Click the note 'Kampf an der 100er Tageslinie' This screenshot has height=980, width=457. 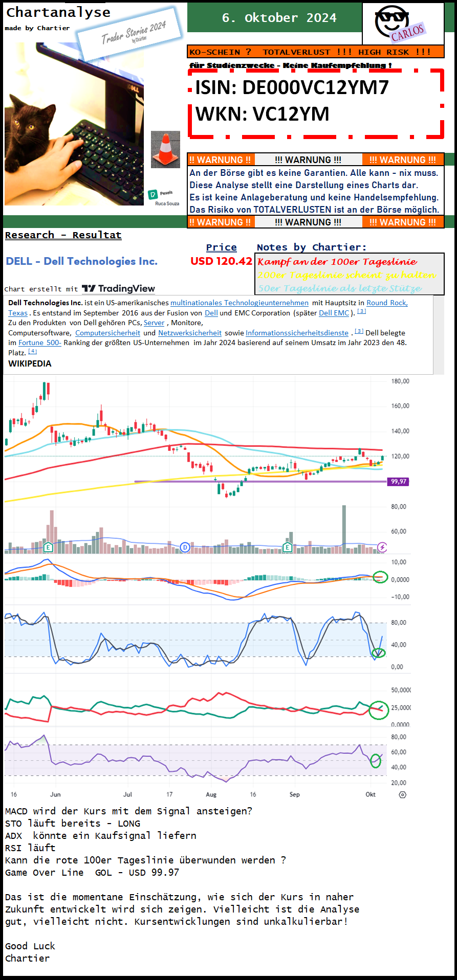click(337, 262)
